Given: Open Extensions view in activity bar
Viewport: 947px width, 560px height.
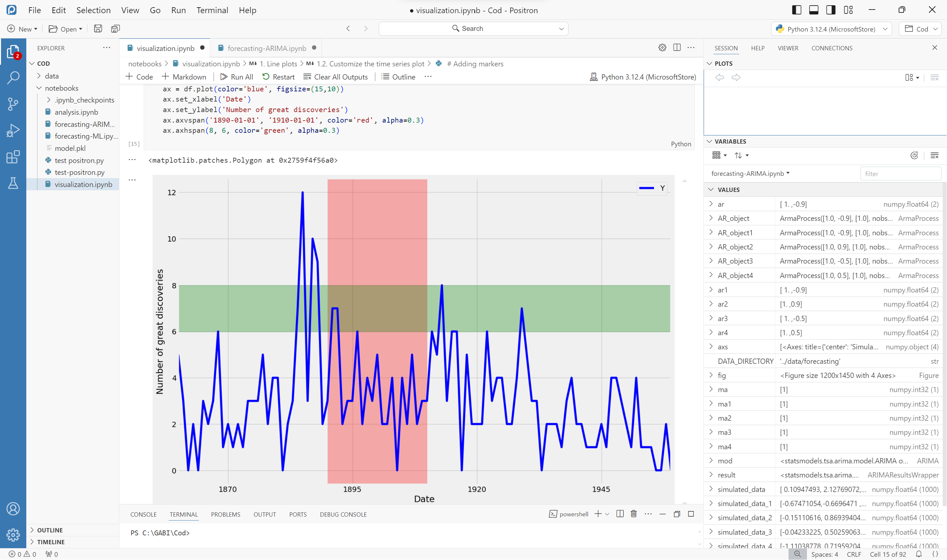Looking at the screenshot, I should pyautogui.click(x=13, y=157).
